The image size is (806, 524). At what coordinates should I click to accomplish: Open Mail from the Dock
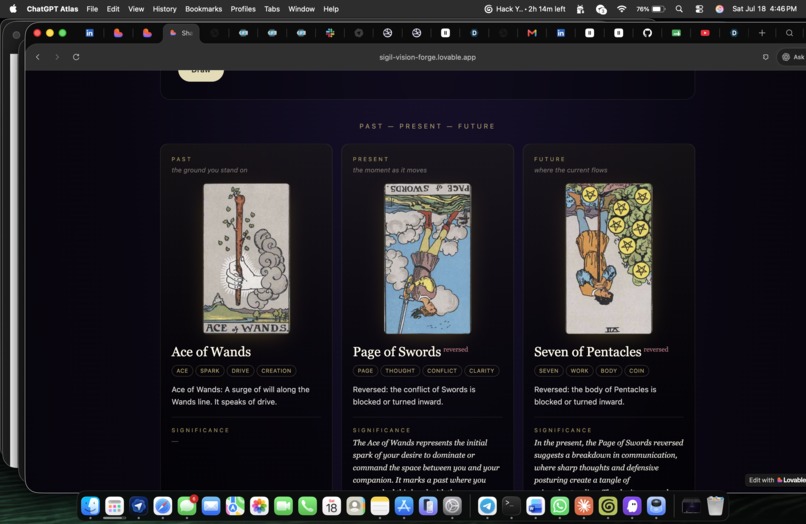(x=211, y=506)
